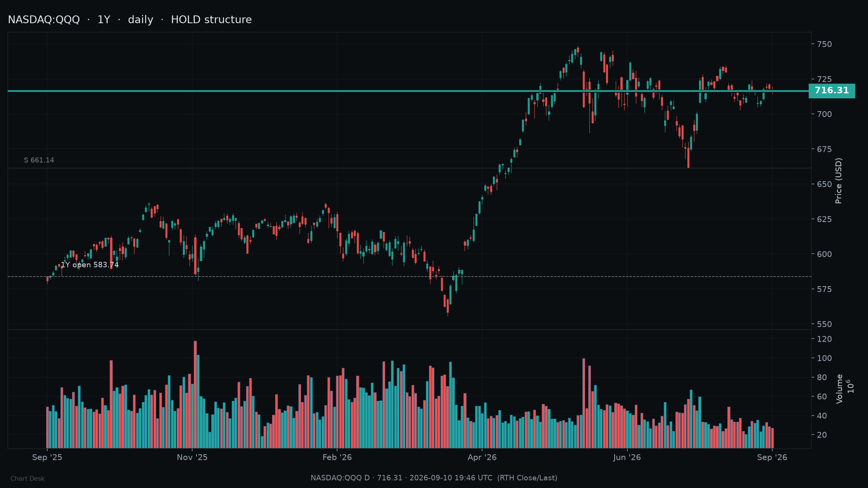Click the Sep '25 date label

click(x=47, y=457)
